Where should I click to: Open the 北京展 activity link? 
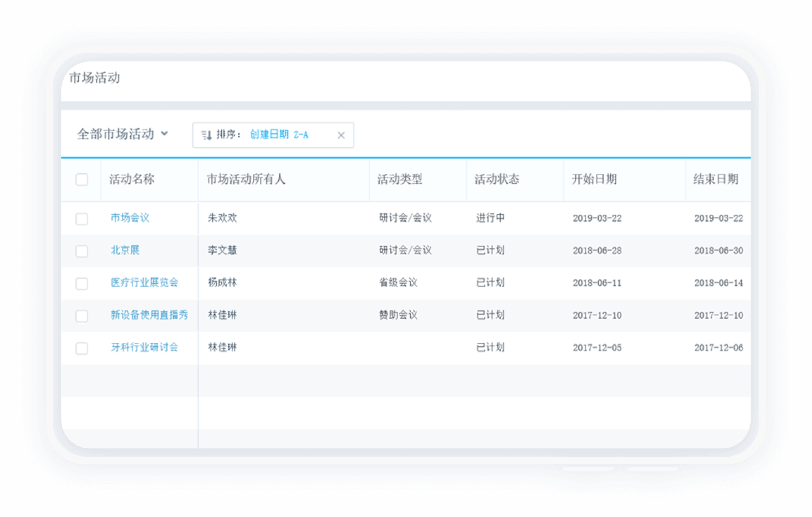coord(125,250)
